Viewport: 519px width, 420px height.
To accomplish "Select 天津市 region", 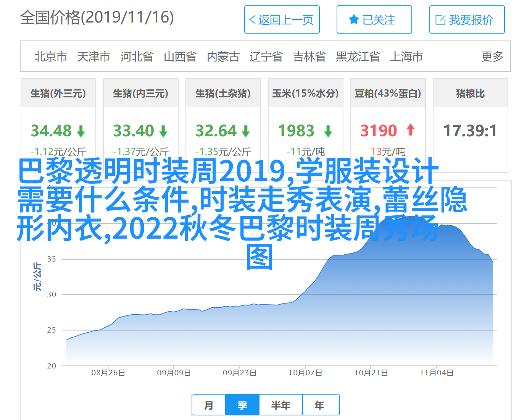I will pos(94,57).
